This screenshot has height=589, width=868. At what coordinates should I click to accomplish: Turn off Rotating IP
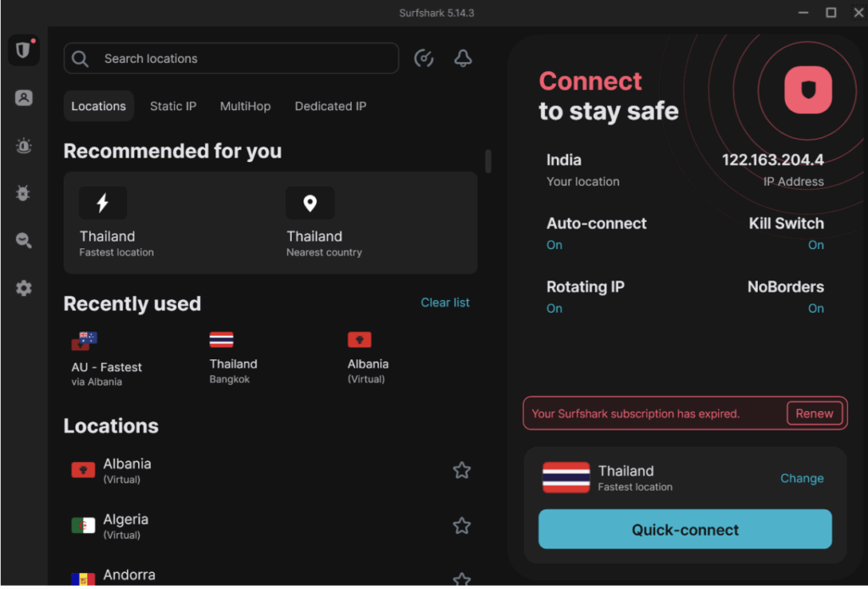pyautogui.click(x=554, y=308)
